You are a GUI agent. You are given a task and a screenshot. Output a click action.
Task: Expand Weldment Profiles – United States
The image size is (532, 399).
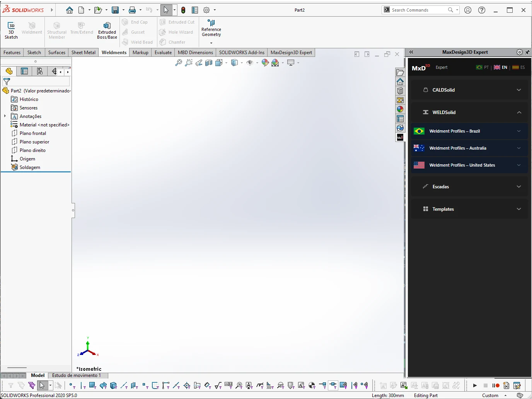click(469, 165)
